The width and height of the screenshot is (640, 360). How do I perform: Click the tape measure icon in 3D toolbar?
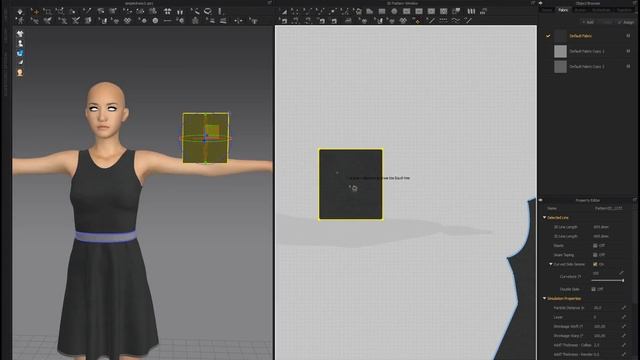pyautogui.click(x=196, y=11)
